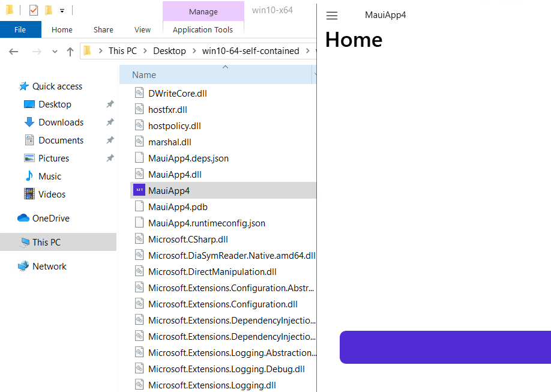Open Videos in the navigation pane
Screen dimensions: 551x392
pos(52,194)
